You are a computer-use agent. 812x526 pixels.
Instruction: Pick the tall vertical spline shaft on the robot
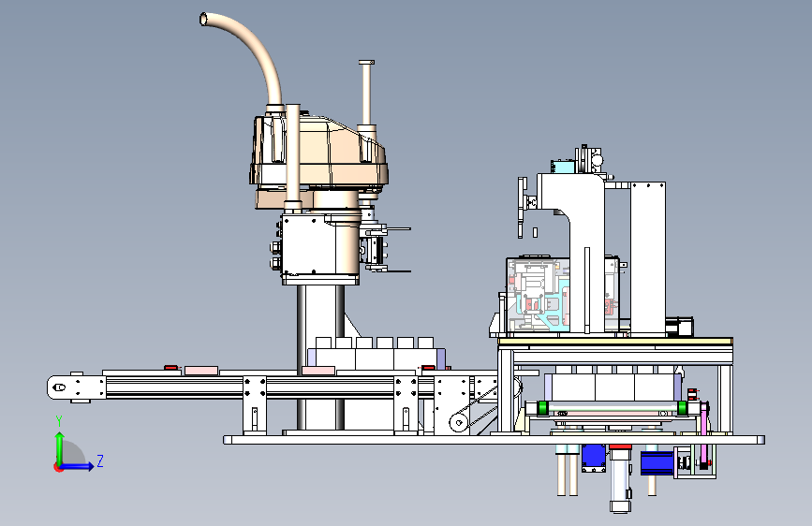366,94
